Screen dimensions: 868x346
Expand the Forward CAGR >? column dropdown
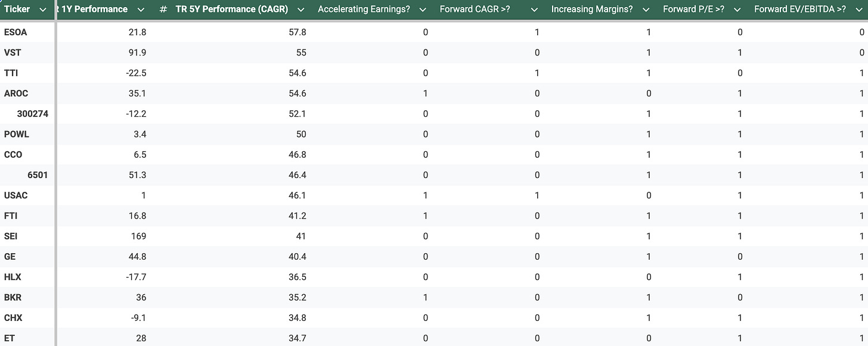click(x=534, y=10)
